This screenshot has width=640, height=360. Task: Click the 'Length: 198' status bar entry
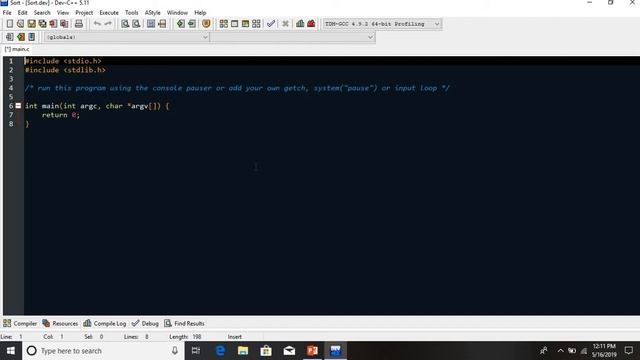[x=185, y=337]
